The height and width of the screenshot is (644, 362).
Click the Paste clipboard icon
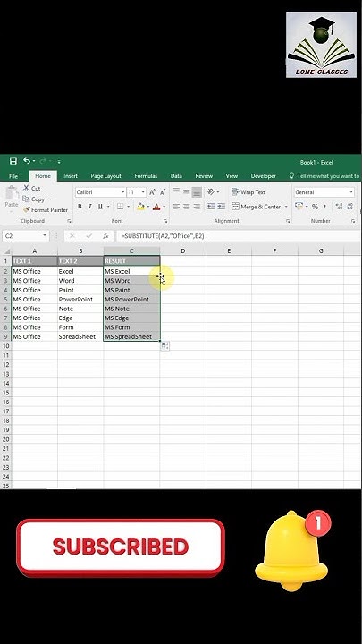click(12, 192)
